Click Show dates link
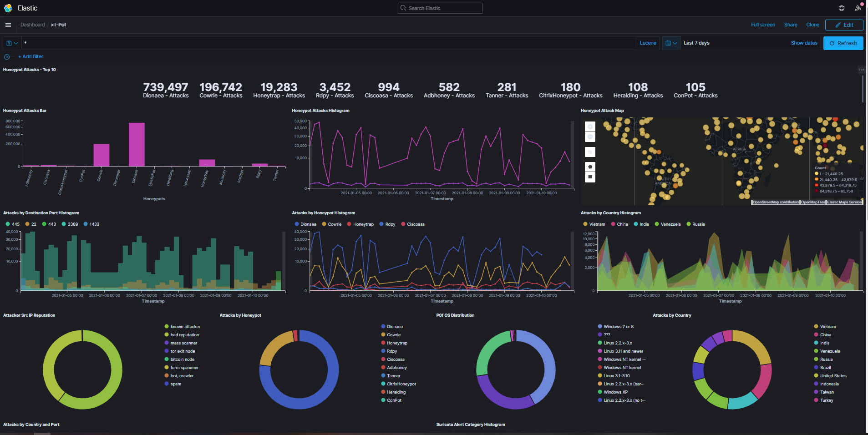 click(804, 43)
